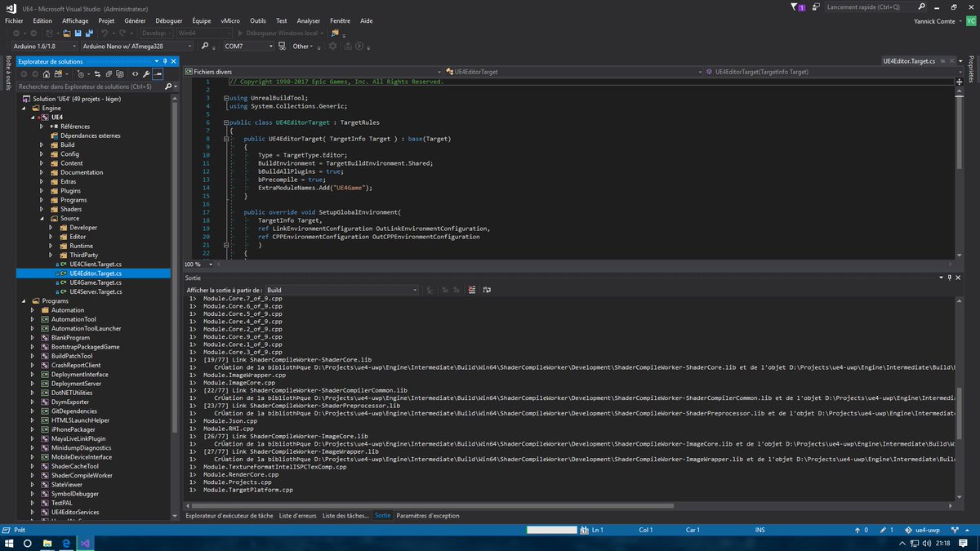Click the Save icon in the toolbar
Image resolution: width=980 pixels, height=551 pixels.
[78, 33]
